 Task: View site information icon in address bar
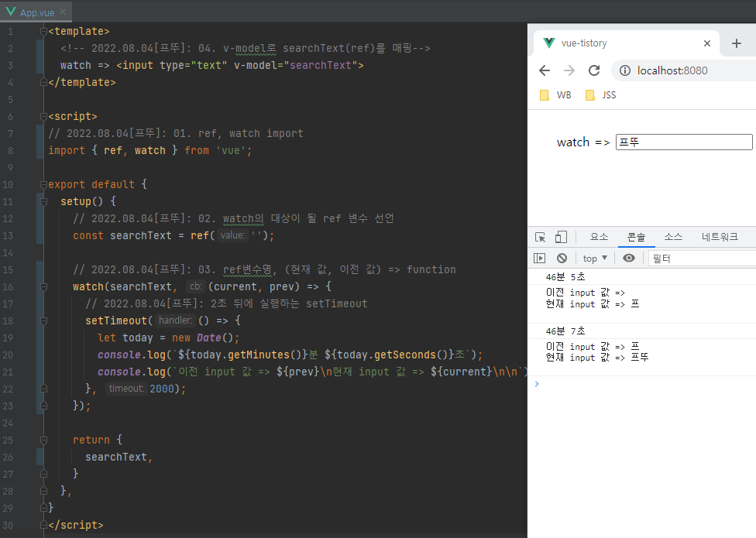[x=625, y=70]
